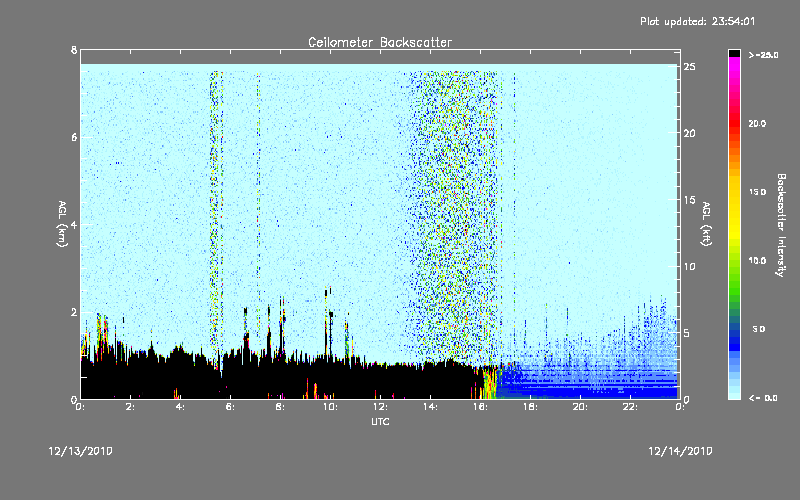Click the '18:' UTC hour label

[x=531, y=407]
